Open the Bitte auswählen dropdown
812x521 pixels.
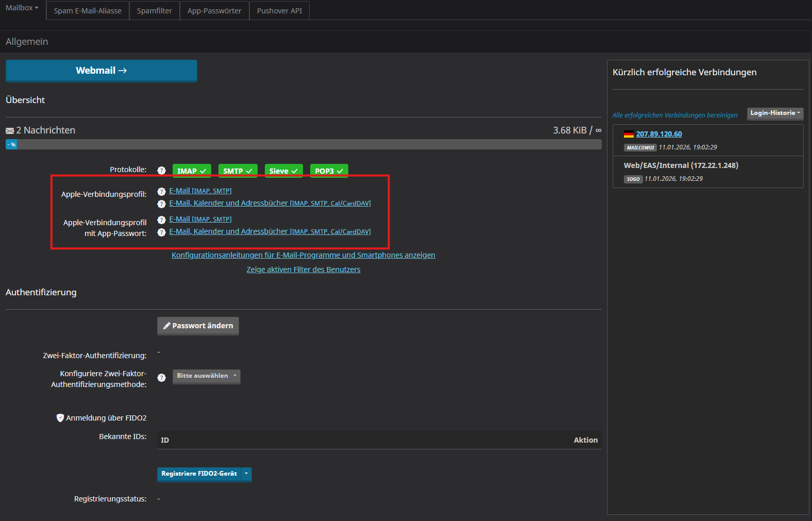(206, 376)
